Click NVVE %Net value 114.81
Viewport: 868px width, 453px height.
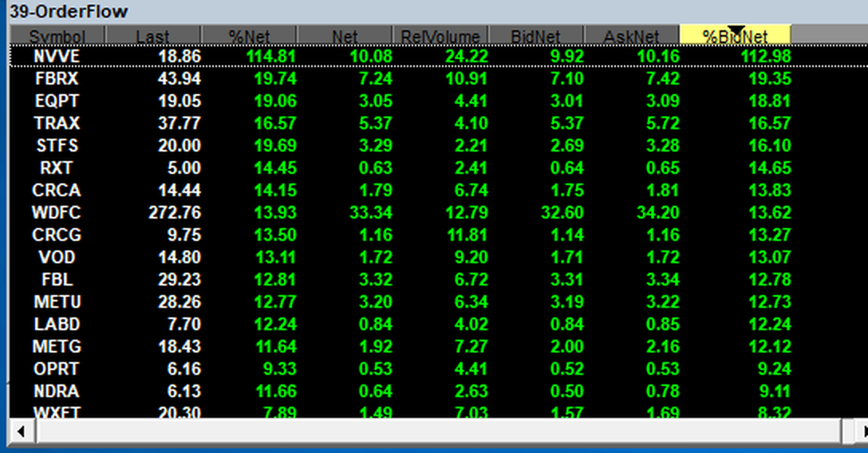[x=271, y=57]
